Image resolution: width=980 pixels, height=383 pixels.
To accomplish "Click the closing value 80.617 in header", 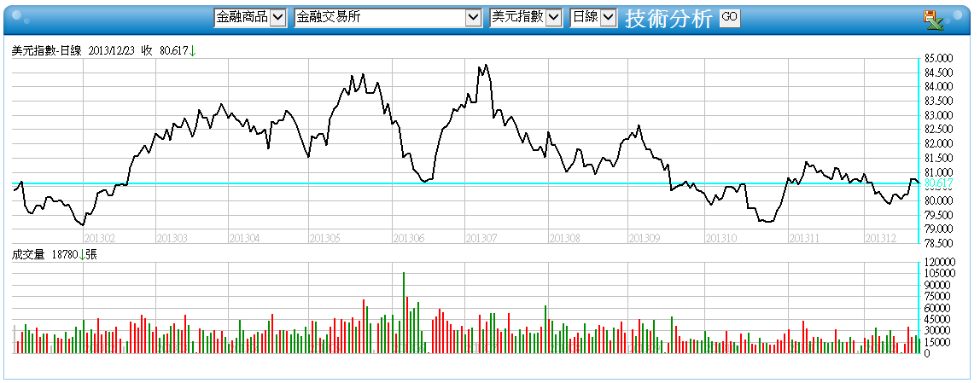I will click(174, 51).
